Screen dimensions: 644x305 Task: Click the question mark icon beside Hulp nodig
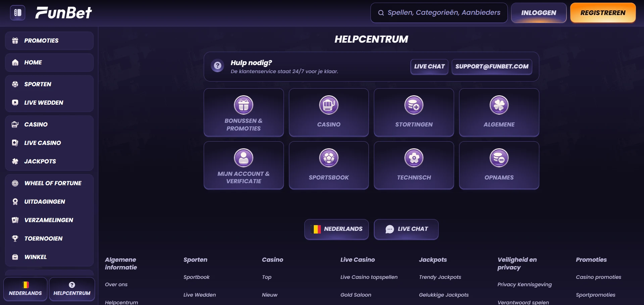click(x=217, y=65)
